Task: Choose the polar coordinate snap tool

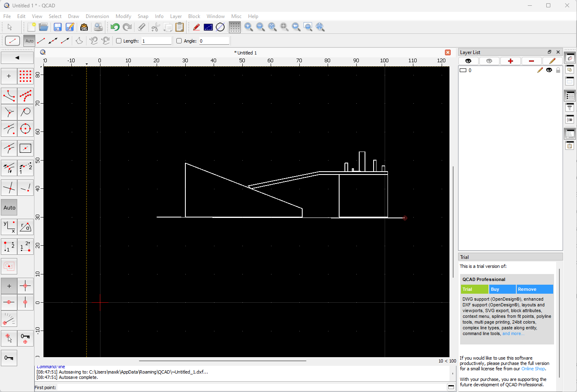Action: click(x=25, y=227)
